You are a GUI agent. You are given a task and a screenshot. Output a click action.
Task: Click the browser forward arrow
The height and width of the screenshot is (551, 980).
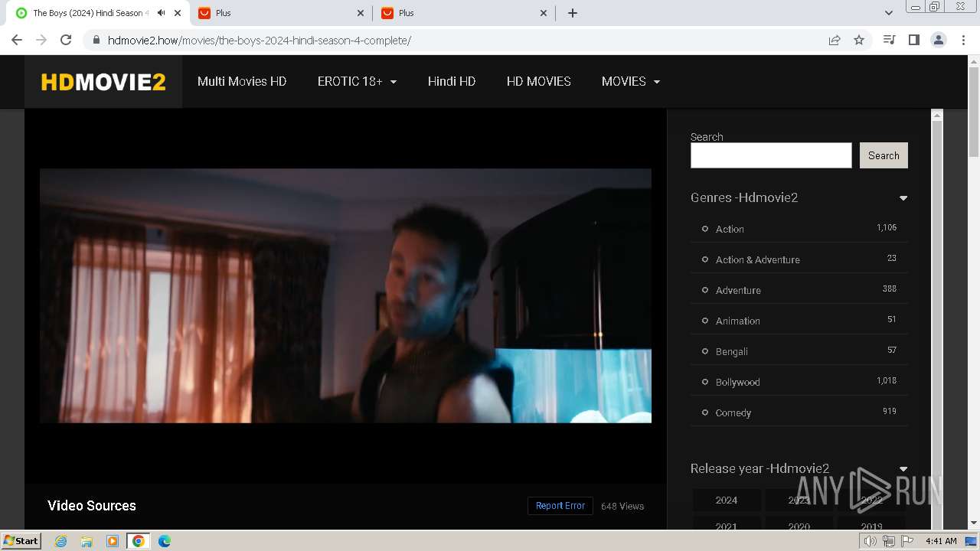point(41,40)
